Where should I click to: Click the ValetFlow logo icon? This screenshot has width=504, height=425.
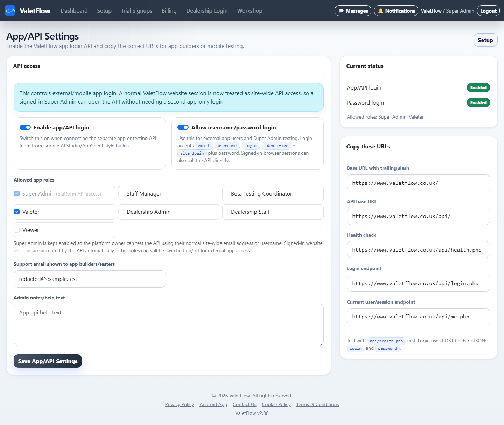click(x=10, y=10)
